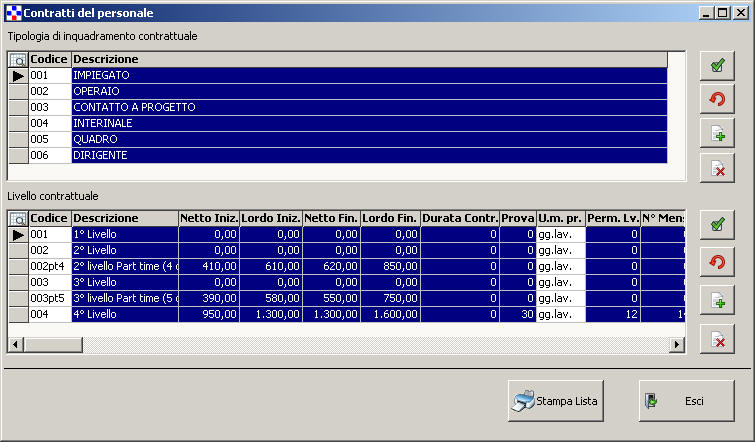Confirm changes icon beside Livello contrattuale table

click(x=717, y=226)
